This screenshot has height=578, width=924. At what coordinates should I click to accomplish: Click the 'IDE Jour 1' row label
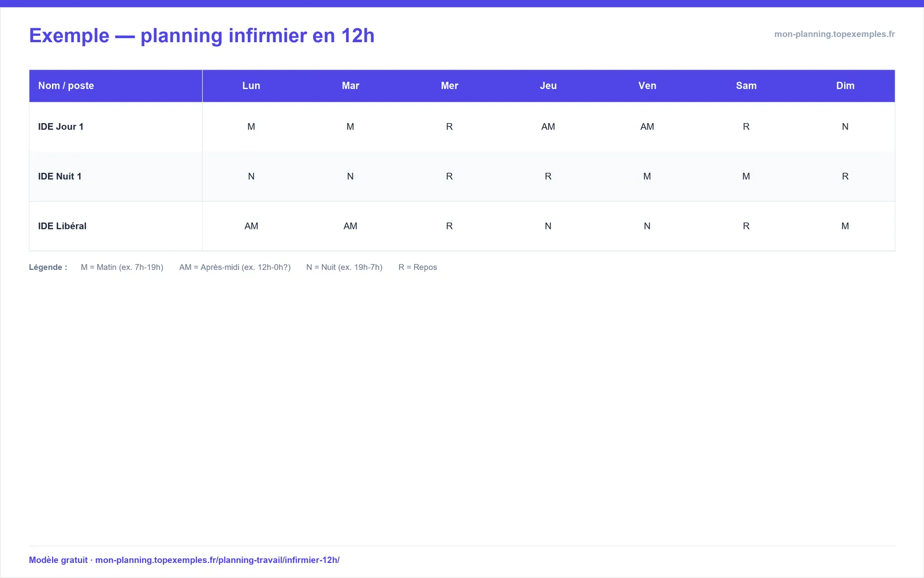[61, 127]
